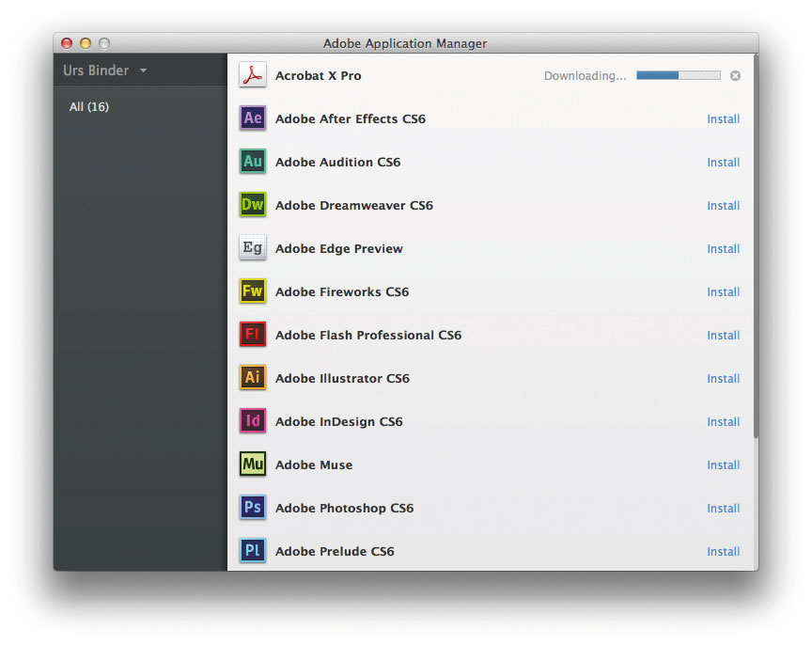Click the Photoshop Ps icon
Viewport: 812px width, 645px height.
pos(252,508)
